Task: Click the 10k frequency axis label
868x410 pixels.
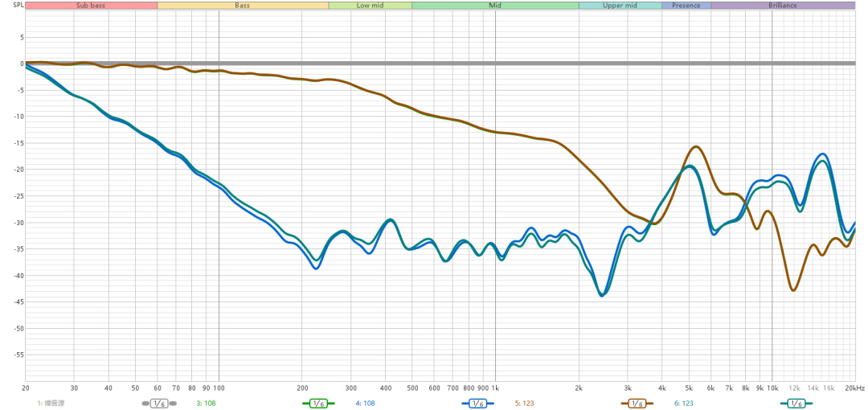Action: coord(772,388)
